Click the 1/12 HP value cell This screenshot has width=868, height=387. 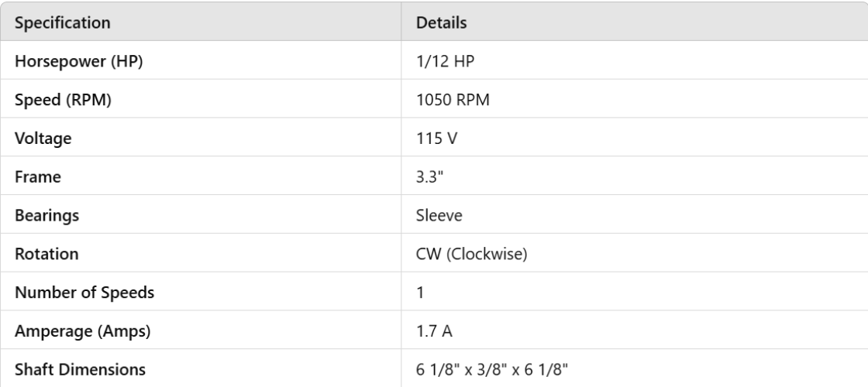(443, 62)
